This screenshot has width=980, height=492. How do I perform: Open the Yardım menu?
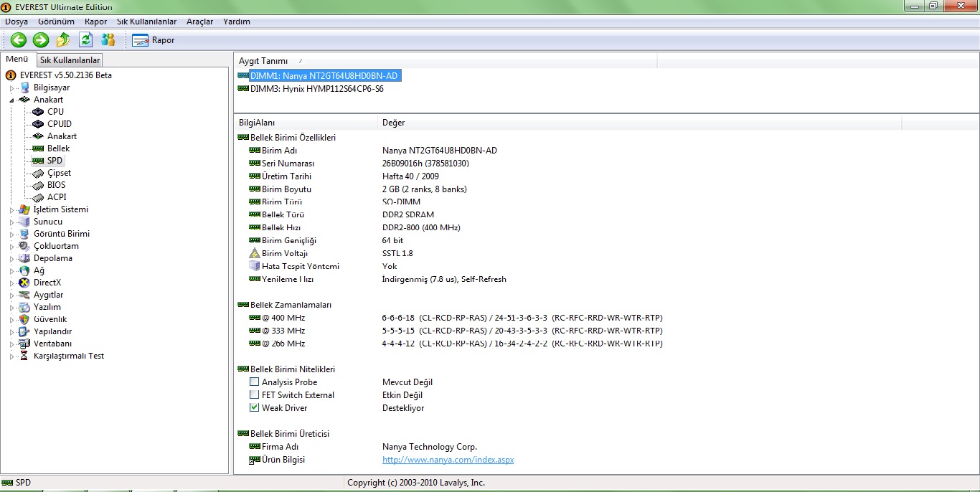coord(237,22)
